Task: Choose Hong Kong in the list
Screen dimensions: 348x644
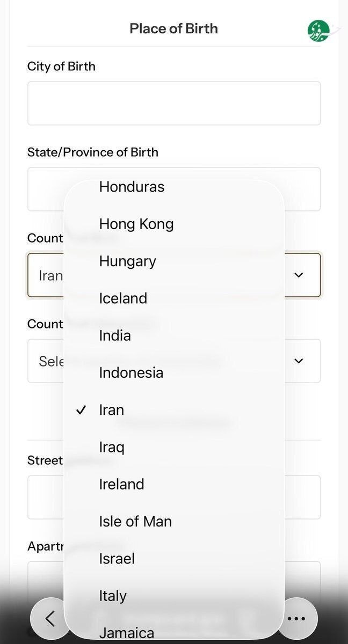Action: click(136, 224)
